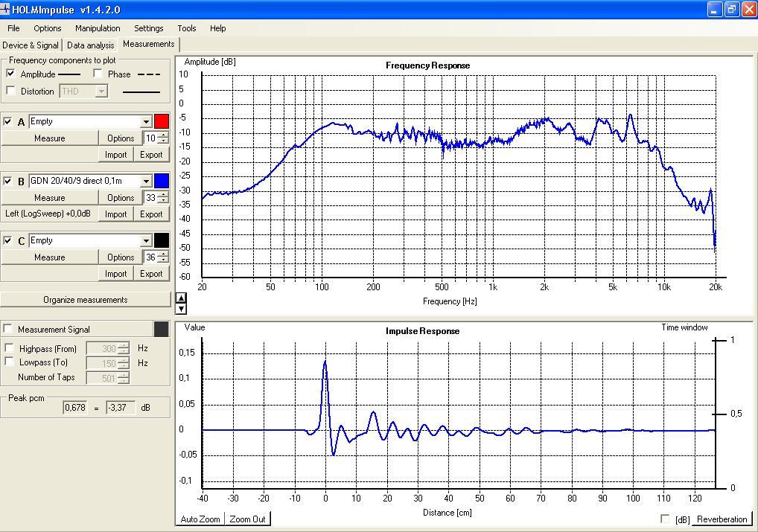Enable the Highpass (From) checkbox
Image resolution: width=758 pixels, height=532 pixels.
(x=9, y=347)
